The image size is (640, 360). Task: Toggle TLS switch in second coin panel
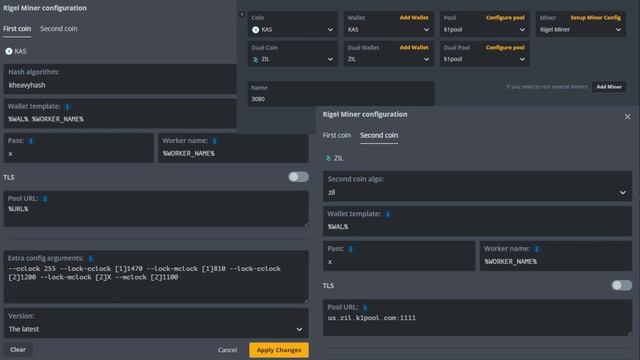(622, 285)
